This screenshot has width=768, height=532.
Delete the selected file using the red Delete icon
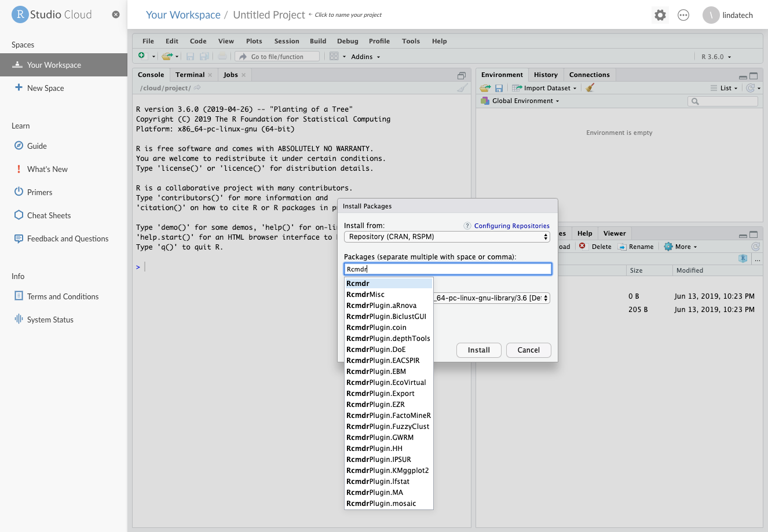tap(597, 246)
